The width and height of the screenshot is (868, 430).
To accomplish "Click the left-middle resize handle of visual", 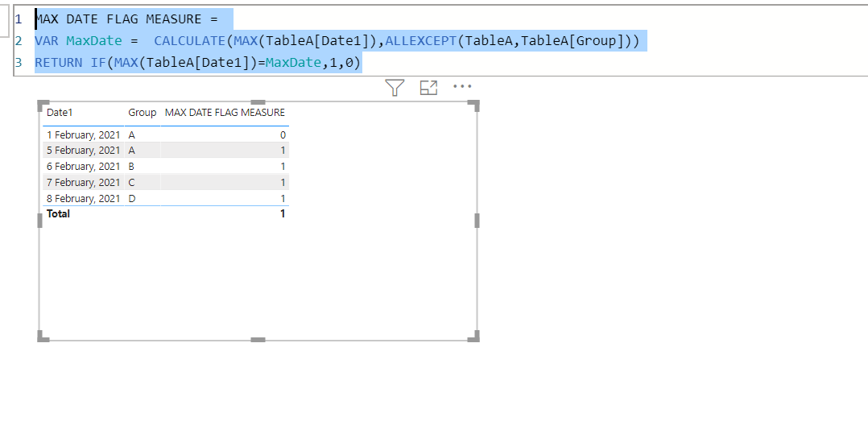I will [x=40, y=221].
